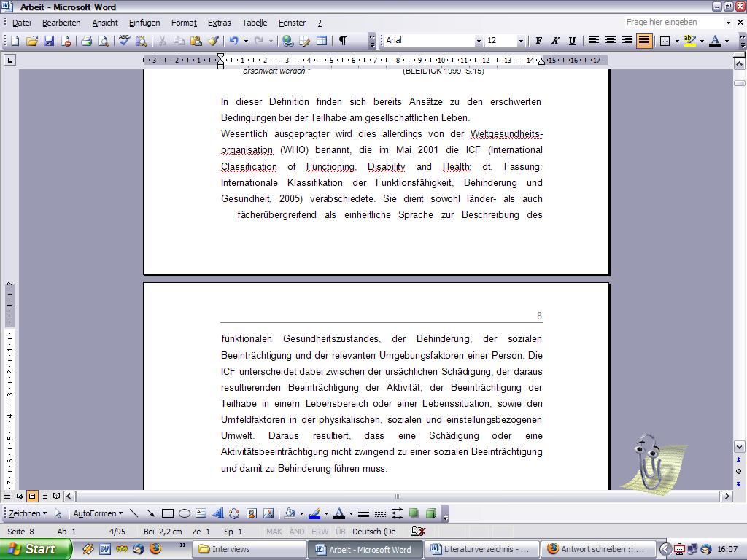Open the spelling and grammar check icon
Image resolution: width=747 pixels, height=560 pixels.
pyautogui.click(x=125, y=41)
